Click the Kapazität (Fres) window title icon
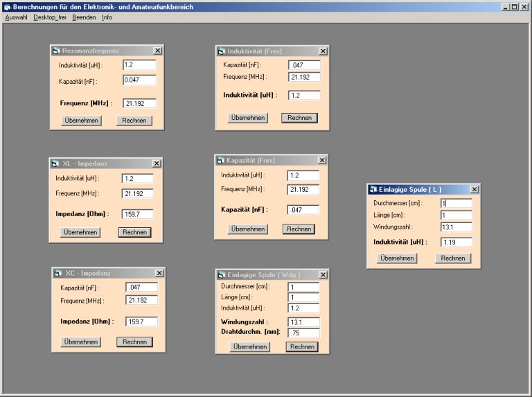 click(220, 160)
